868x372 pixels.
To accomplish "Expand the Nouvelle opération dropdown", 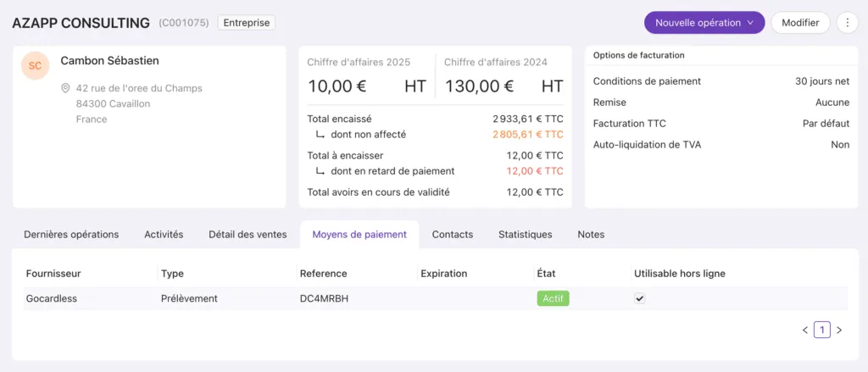I will click(704, 23).
